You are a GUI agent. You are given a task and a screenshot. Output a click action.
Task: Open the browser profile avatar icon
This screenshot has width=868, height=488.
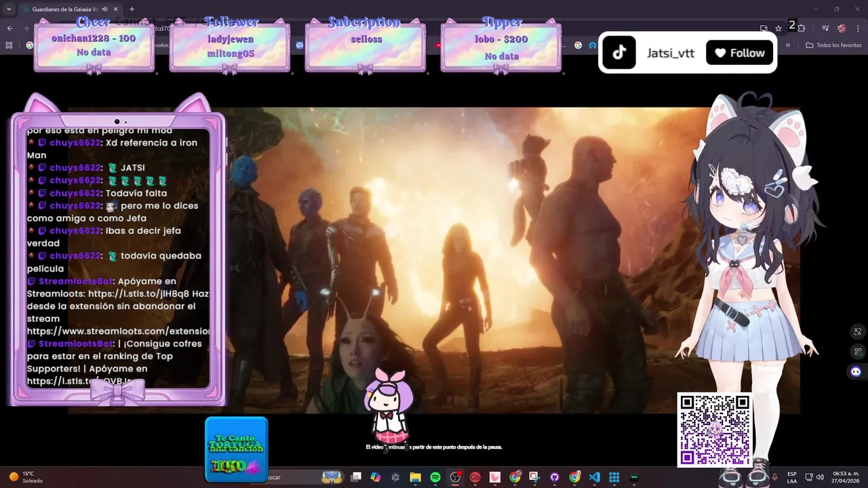pos(842,28)
